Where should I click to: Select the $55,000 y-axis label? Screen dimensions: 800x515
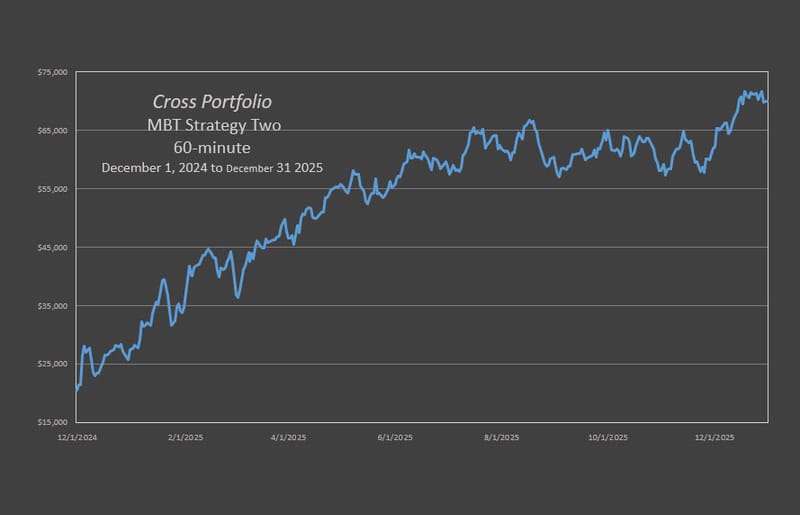tap(50, 189)
